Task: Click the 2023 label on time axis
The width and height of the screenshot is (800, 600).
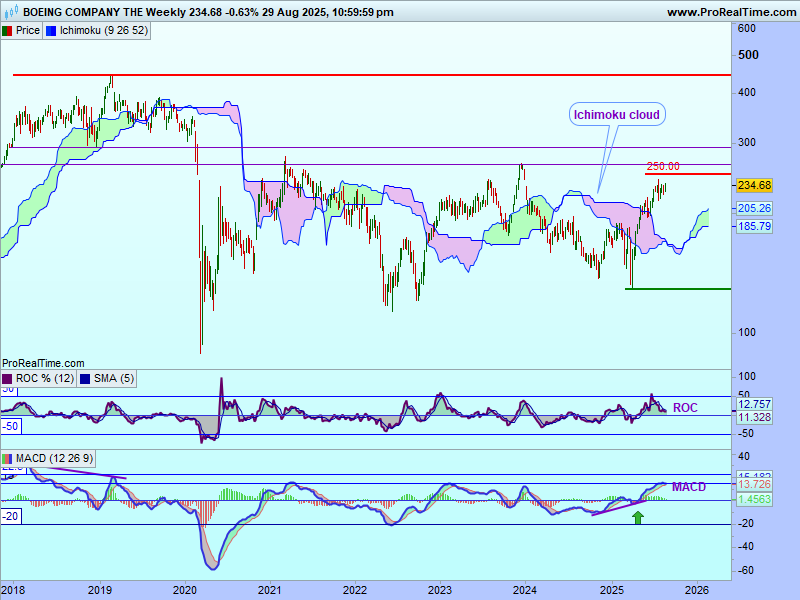Action: 440,590
